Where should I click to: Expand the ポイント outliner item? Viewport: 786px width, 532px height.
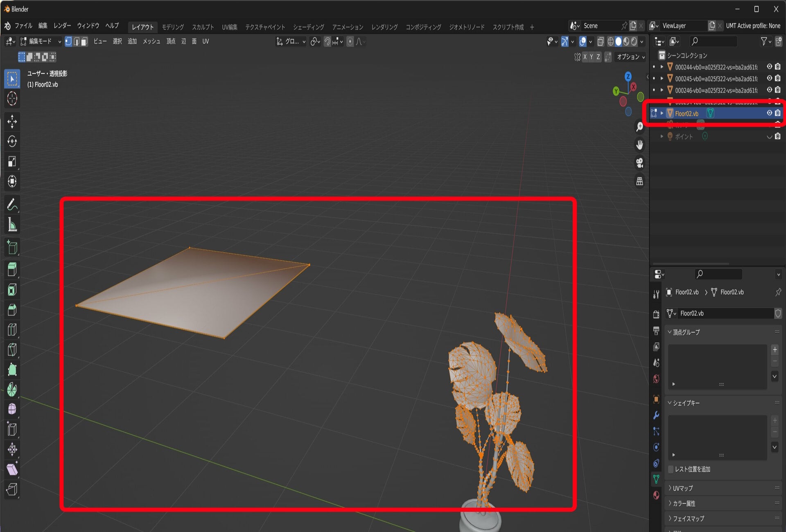click(662, 136)
